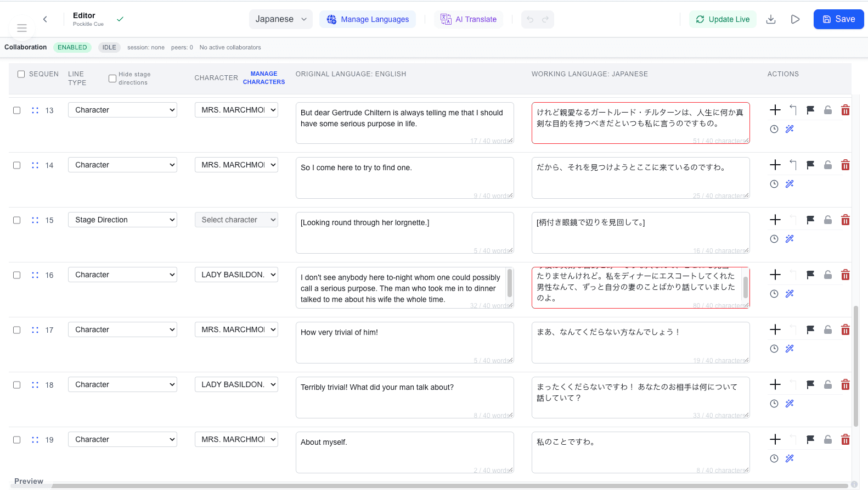Viewport: 868px width, 492px height.
Task: Open the hamburger menu
Action: [22, 28]
